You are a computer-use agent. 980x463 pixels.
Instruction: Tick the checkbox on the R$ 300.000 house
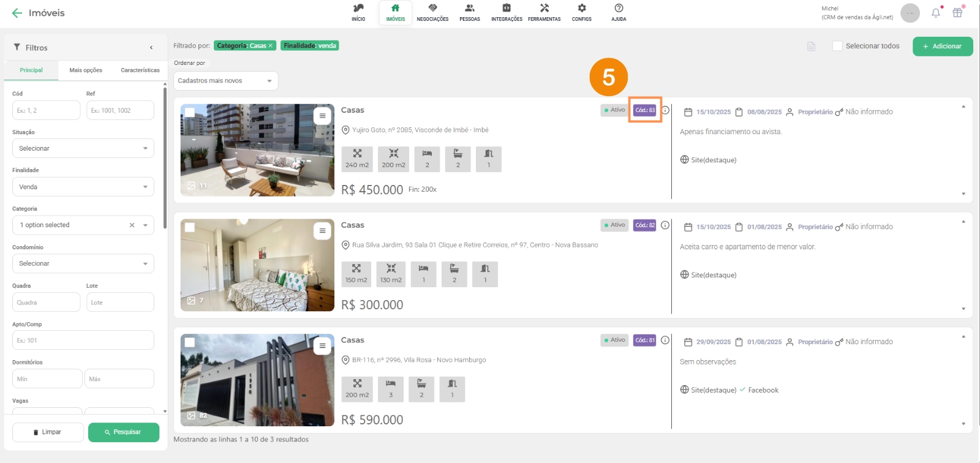(190, 228)
